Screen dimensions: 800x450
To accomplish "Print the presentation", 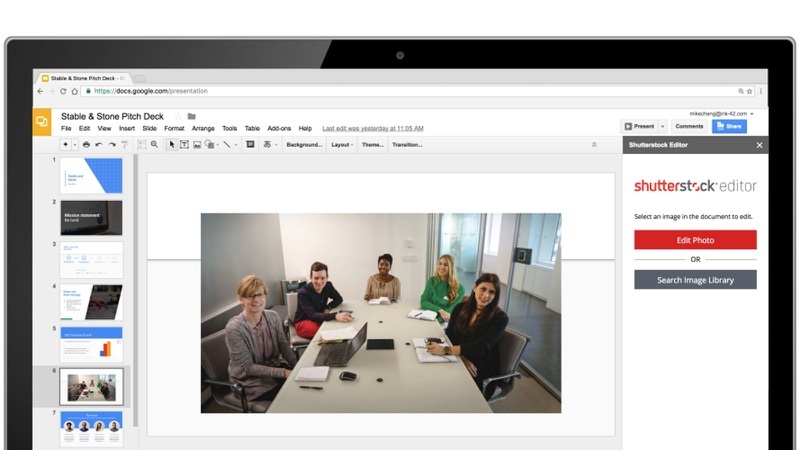I will tap(86, 145).
